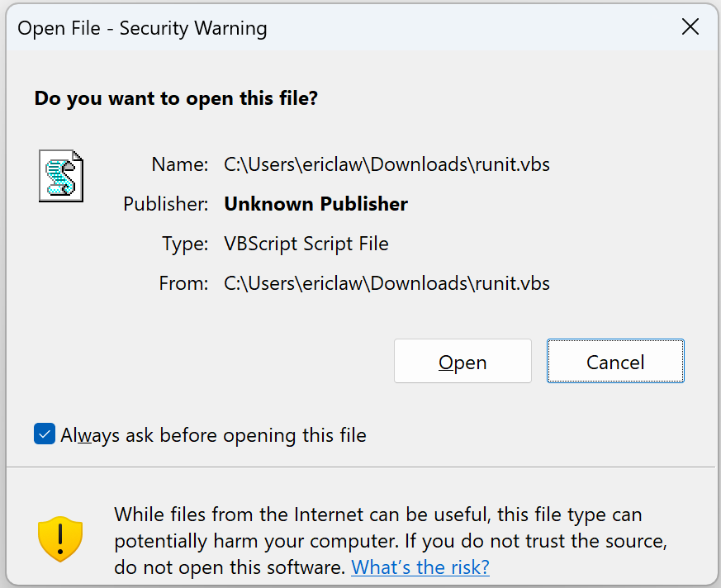Click the file path beside From
The height and width of the screenshot is (588, 721).
387,283
